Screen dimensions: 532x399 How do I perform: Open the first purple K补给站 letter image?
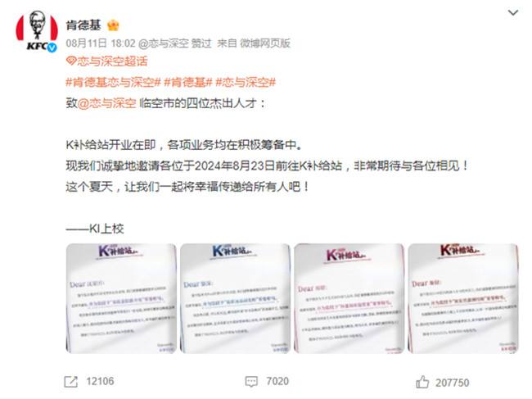121,298
